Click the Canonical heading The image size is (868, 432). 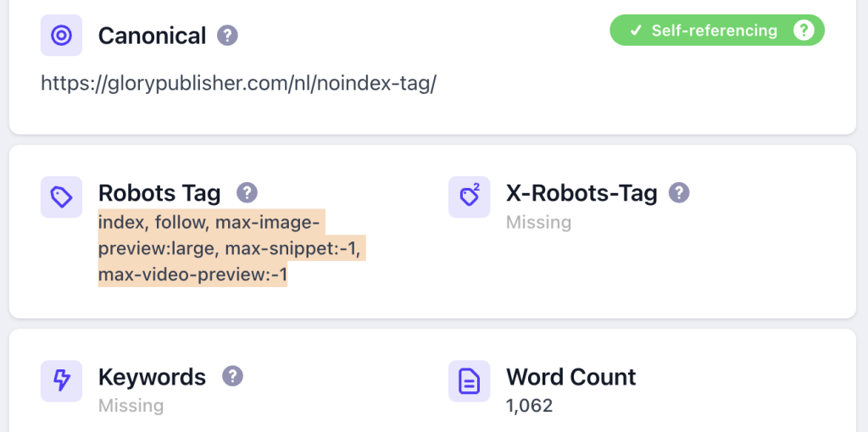[153, 36]
